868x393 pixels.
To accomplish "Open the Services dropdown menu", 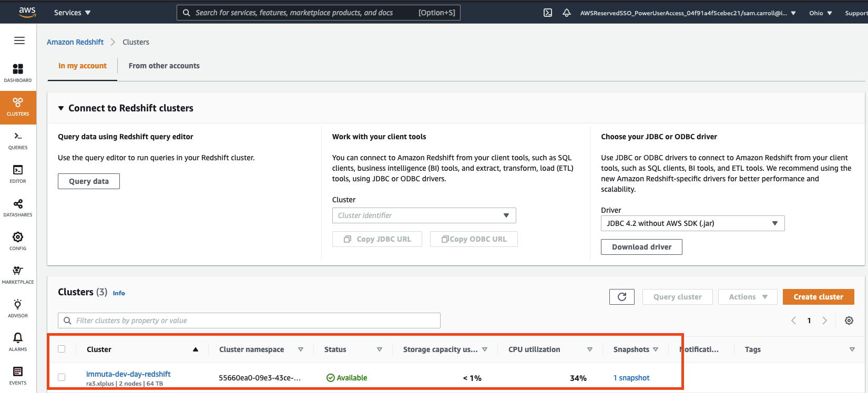I will pyautogui.click(x=72, y=13).
